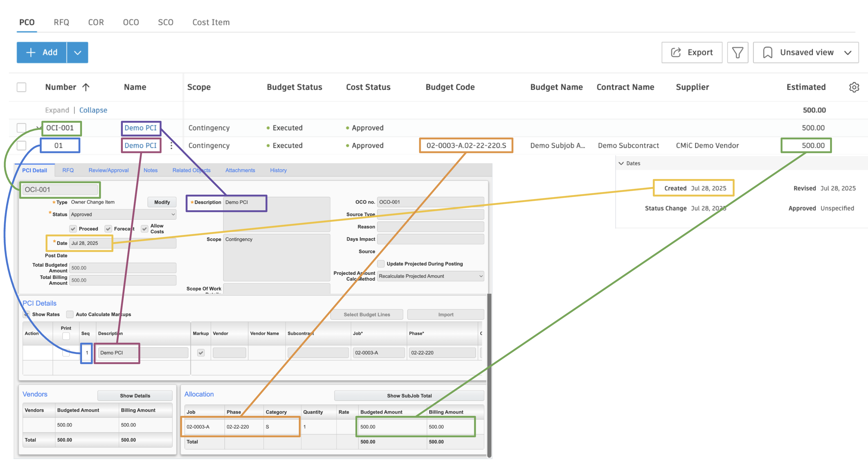Open Demo PCI link in 01 row

140,145
